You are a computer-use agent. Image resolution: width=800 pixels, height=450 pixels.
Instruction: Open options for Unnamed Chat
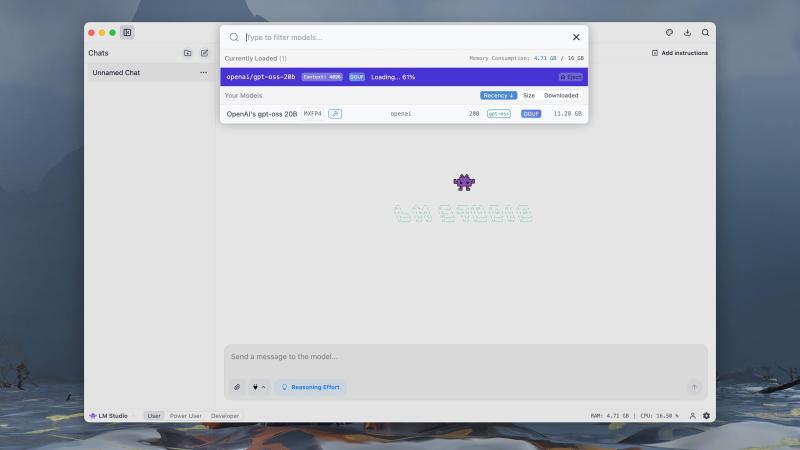pos(203,72)
